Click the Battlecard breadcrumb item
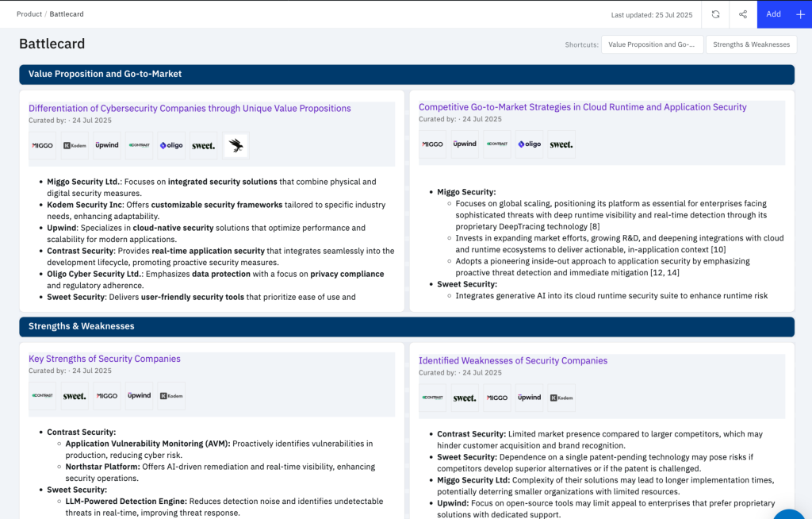This screenshot has width=812, height=519. click(67, 14)
